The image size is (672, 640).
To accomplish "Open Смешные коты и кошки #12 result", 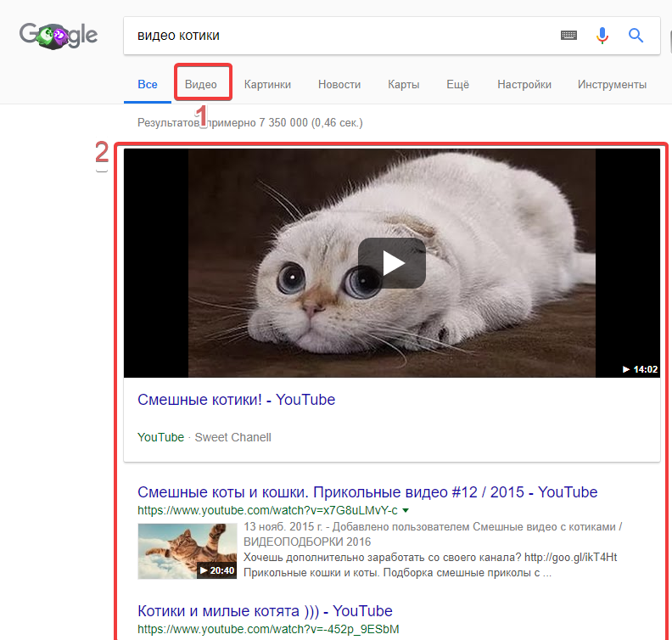I will tap(367, 492).
